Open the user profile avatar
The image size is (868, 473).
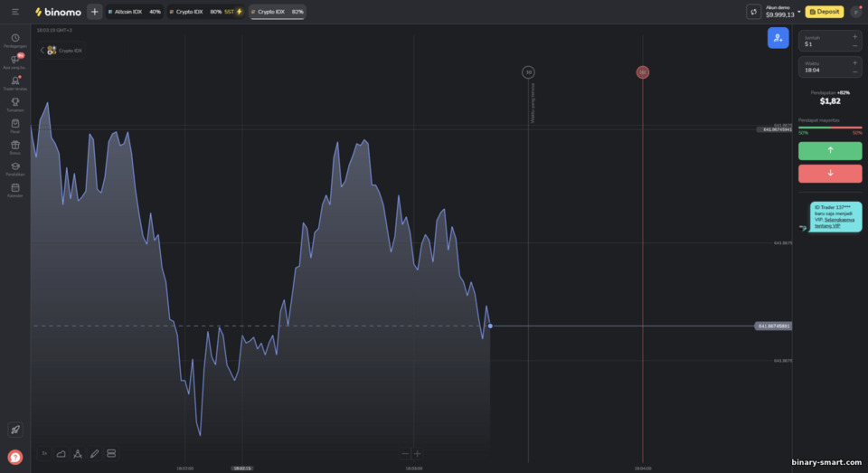pos(856,12)
